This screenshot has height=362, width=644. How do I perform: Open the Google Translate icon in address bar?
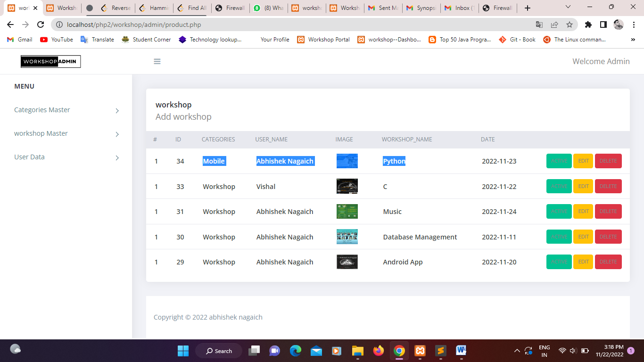(539, 25)
